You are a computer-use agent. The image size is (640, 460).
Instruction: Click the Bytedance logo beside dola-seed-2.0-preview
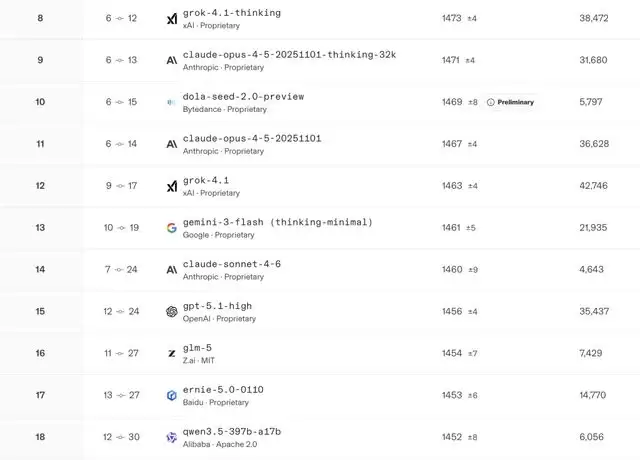point(172,102)
